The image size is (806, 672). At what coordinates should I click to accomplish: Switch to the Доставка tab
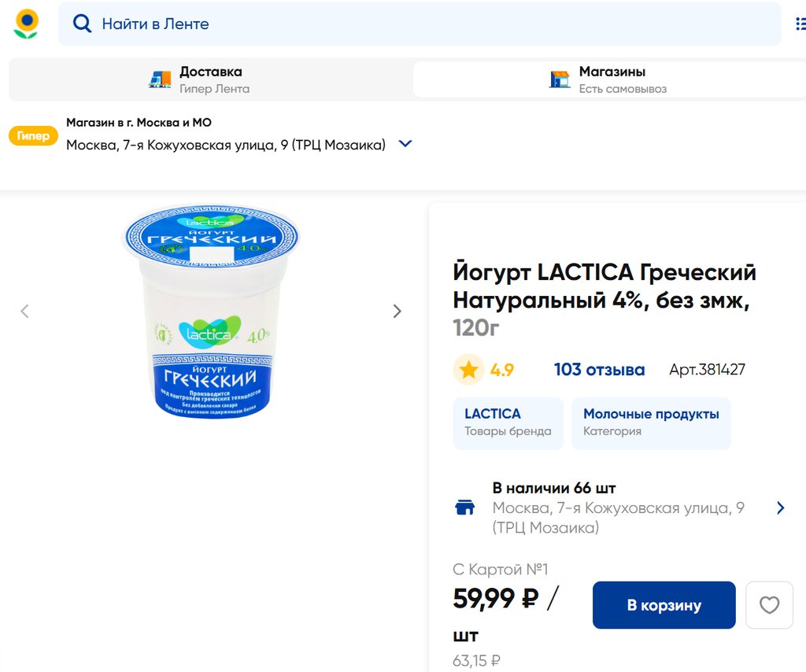pyautogui.click(x=210, y=79)
